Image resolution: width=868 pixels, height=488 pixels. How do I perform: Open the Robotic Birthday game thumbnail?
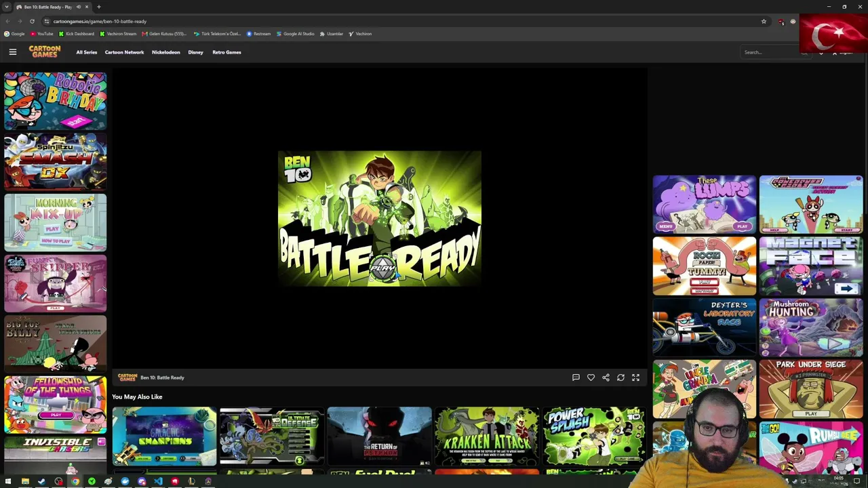[56, 101]
